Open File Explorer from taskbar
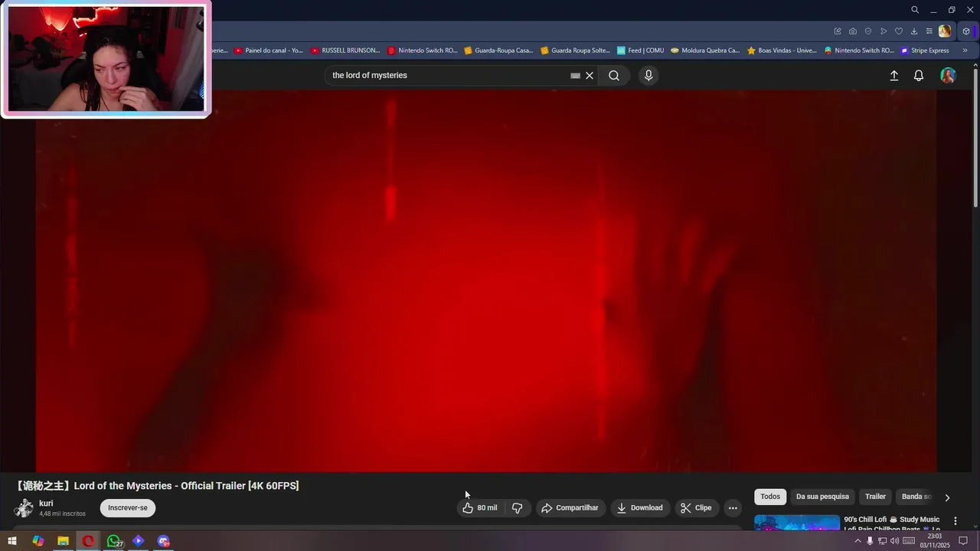Viewport: 980px width, 551px height. coord(63,541)
